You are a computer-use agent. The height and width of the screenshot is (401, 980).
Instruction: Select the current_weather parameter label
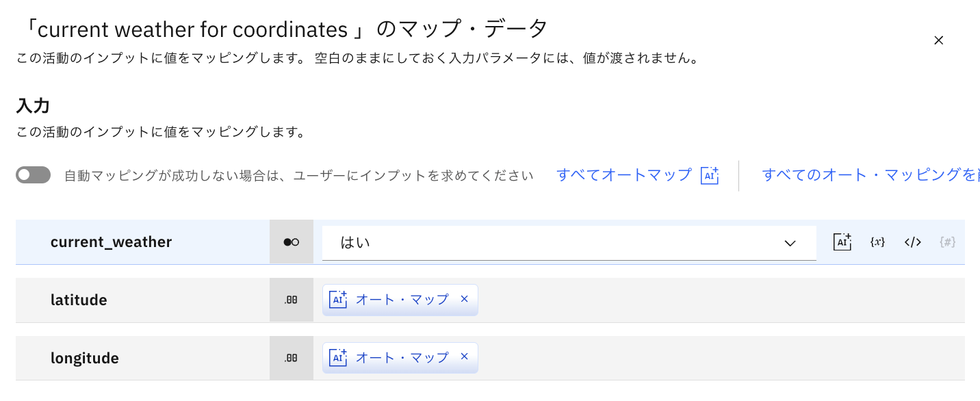(111, 242)
